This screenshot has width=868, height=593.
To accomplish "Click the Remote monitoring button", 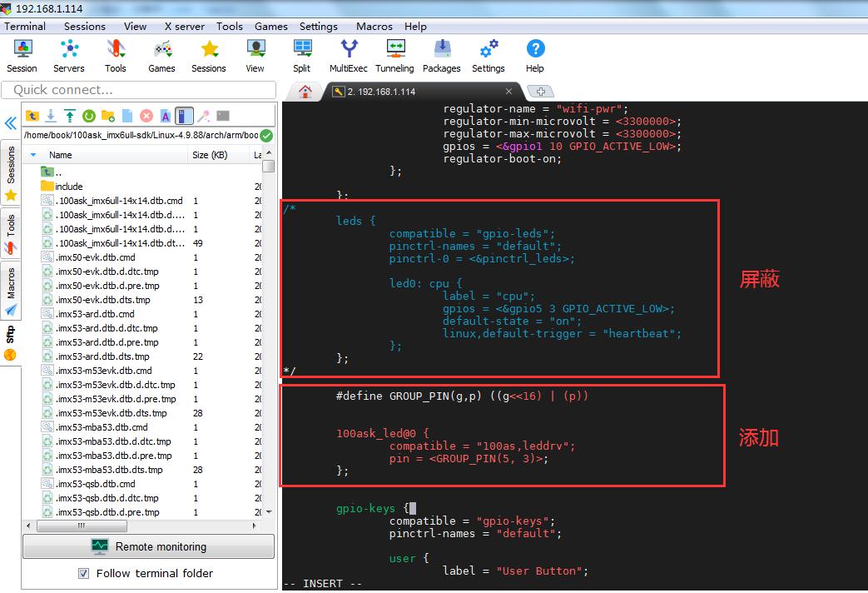I will 148,546.
